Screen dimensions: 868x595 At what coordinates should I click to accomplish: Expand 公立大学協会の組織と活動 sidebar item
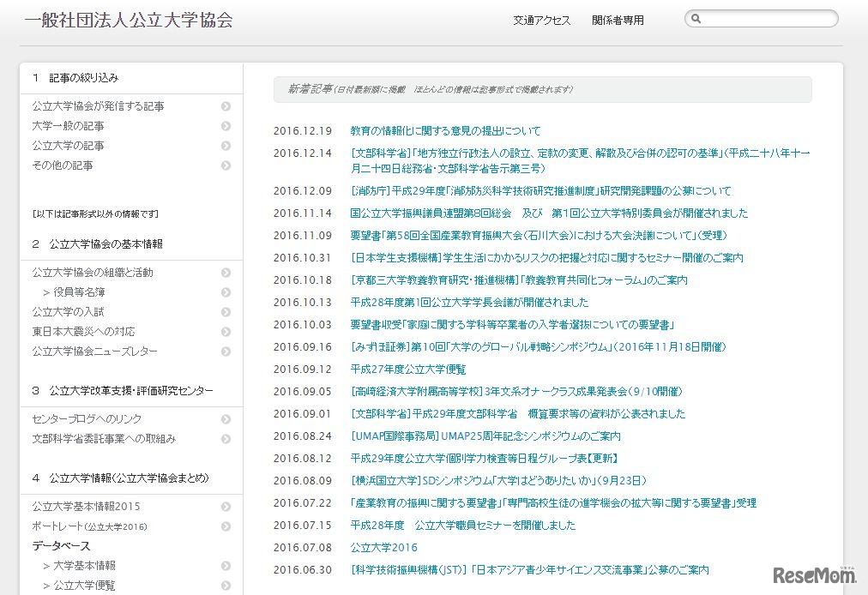tap(226, 273)
